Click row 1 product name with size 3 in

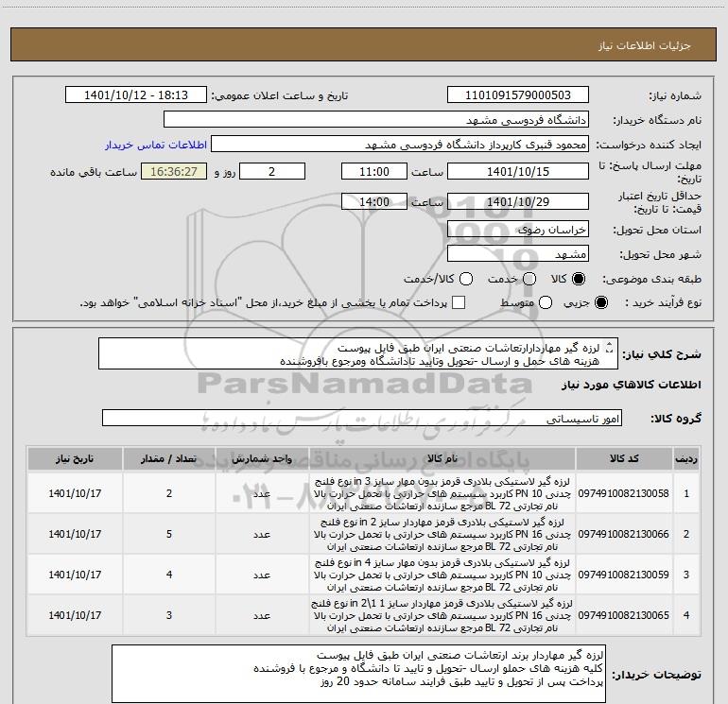(442, 493)
